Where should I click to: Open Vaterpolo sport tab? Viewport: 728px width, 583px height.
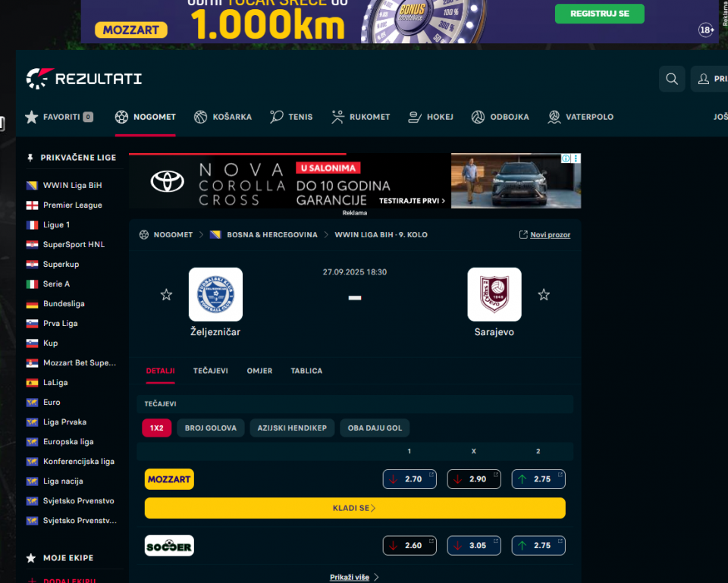[x=581, y=117]
